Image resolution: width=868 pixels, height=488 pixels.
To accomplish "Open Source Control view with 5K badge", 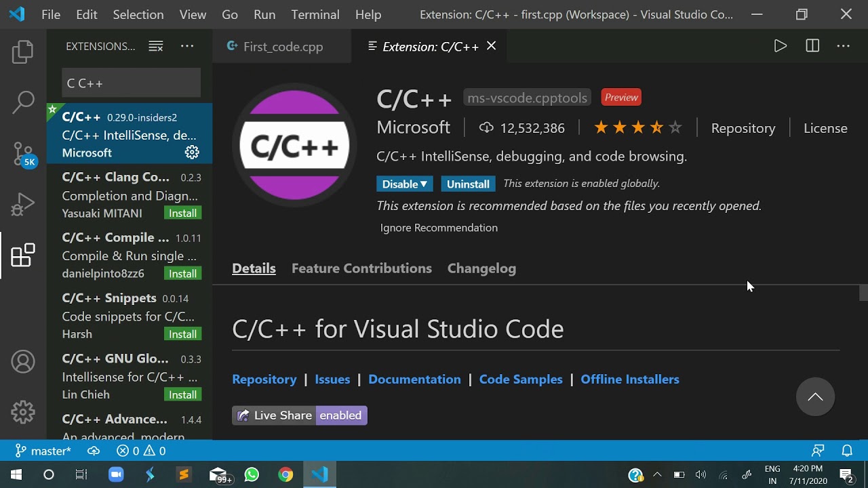I will (24, 155).
